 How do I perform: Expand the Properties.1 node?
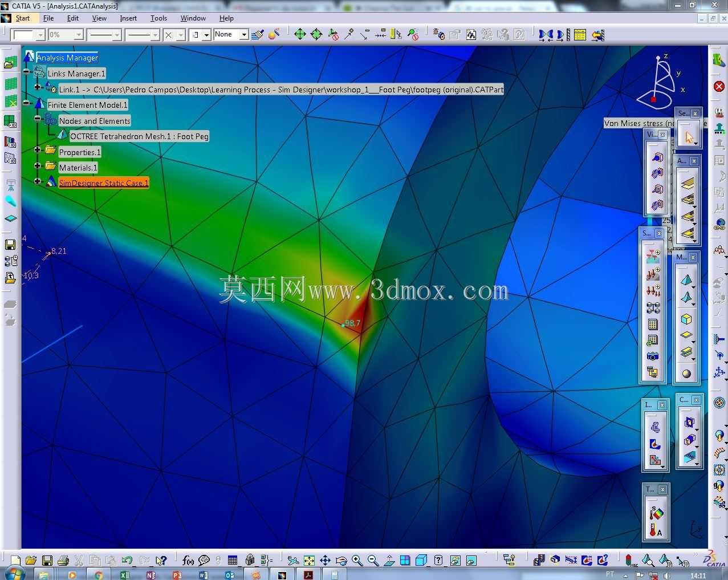coord(38,150)
